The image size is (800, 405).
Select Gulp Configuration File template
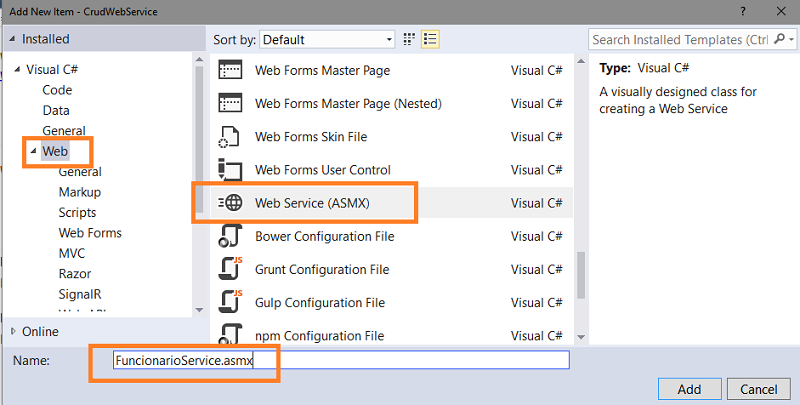[x=391, y=302]
